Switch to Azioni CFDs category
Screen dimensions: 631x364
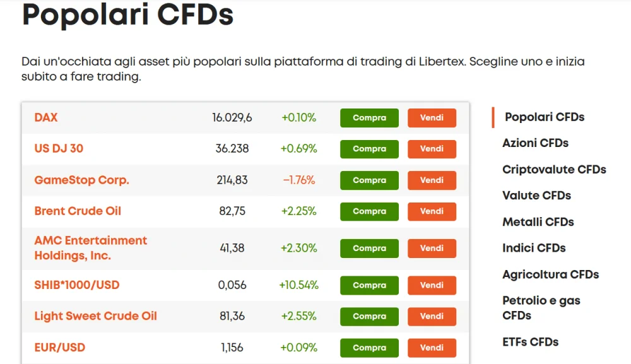point(535,143)
